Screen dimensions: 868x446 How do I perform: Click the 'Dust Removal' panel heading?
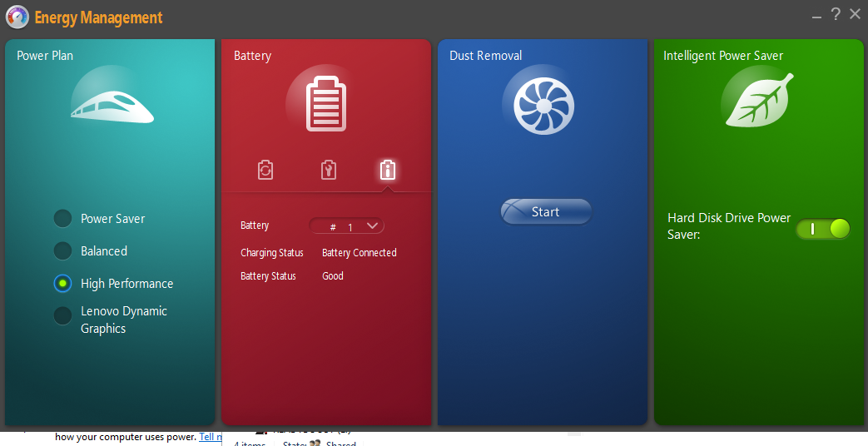[x=485, y=56]
